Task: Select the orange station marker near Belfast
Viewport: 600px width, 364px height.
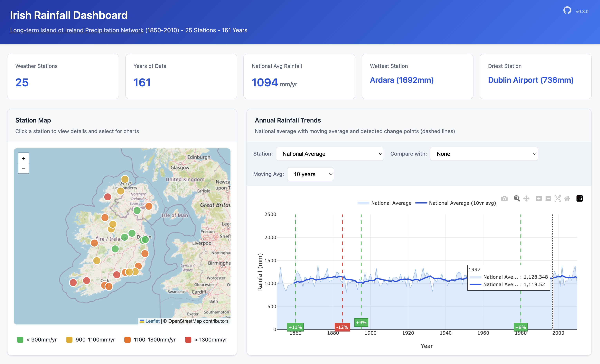Action: click(x=149, y=206)
